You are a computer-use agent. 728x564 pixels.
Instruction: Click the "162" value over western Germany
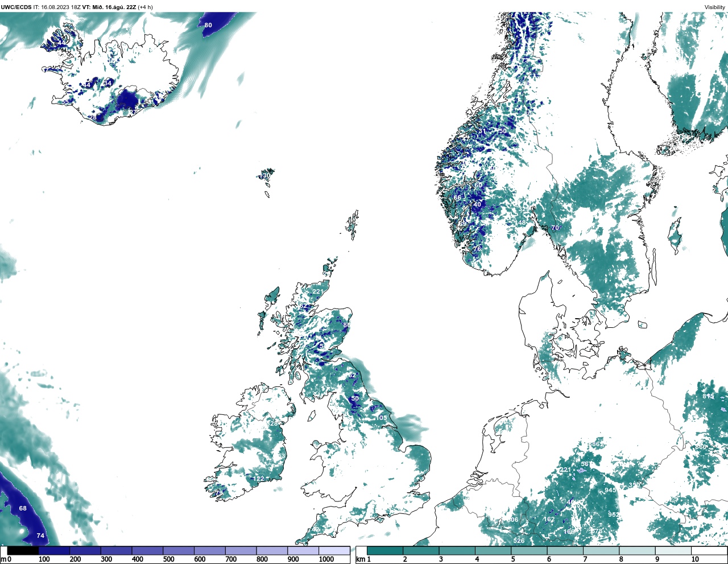pyautogui.click(x=549, y=519)
